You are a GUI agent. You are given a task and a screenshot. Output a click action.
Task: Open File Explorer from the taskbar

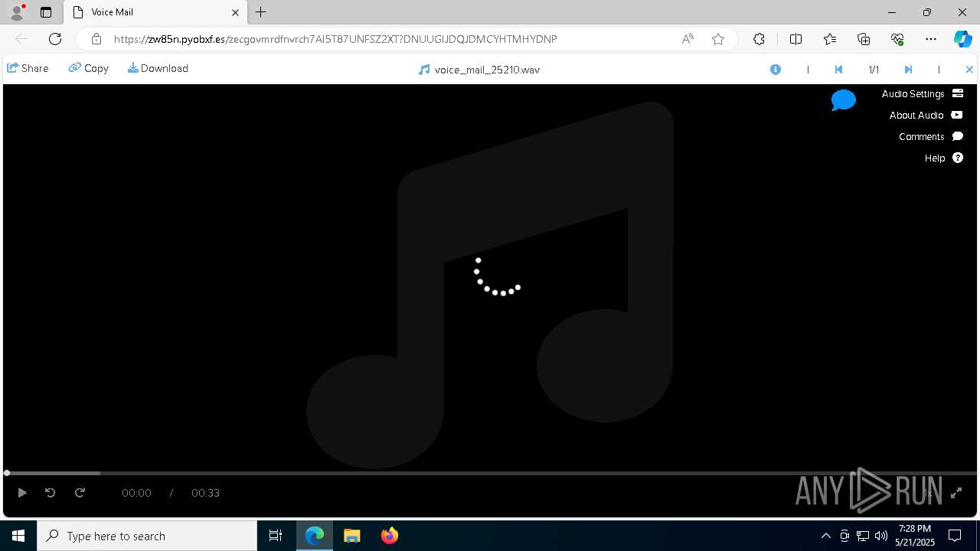click(x=351, y=536)
